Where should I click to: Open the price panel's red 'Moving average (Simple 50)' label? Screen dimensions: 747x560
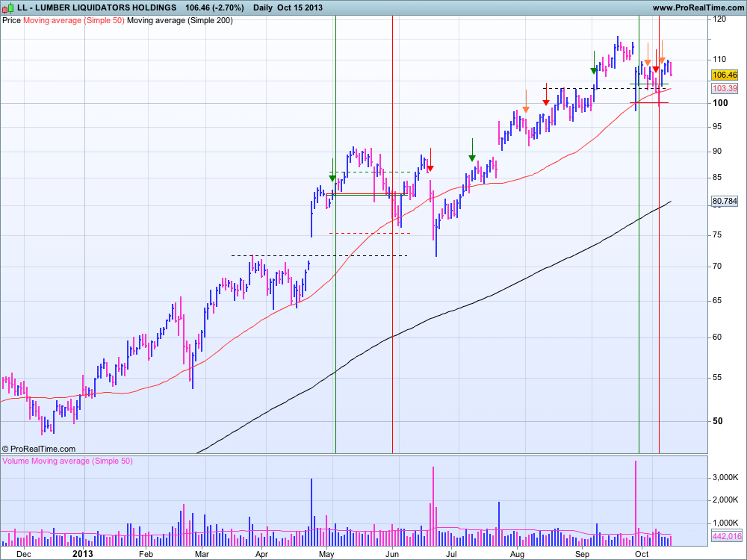point(74,20)
